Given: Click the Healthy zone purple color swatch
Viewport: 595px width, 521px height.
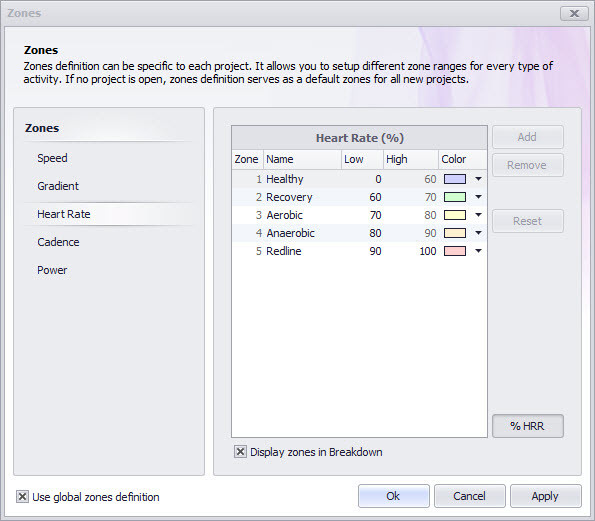Looking at the screenshot, I should (x=455, y=179).
